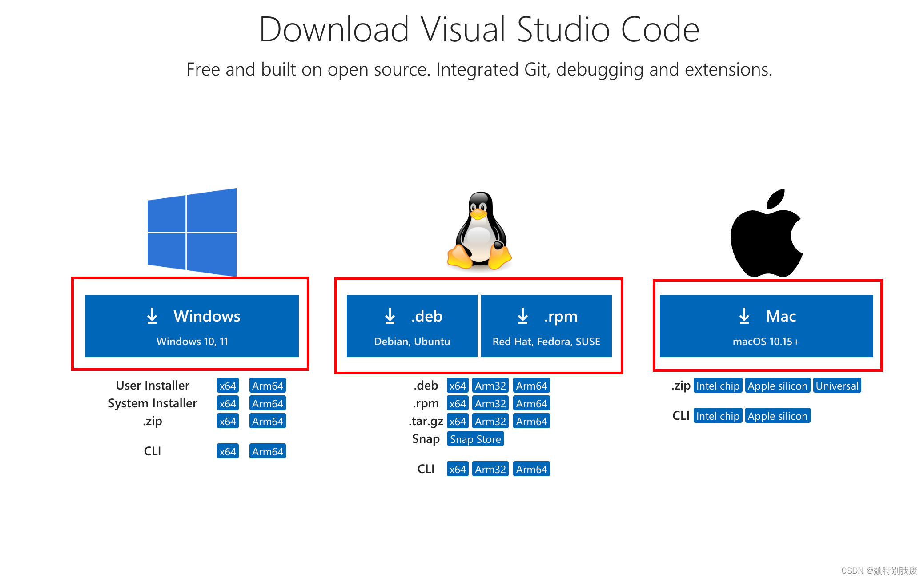The height and width of the screenshot is (579, 924).
Task: Download Linux CLI Arm32
Action: [x=490, y=469]
